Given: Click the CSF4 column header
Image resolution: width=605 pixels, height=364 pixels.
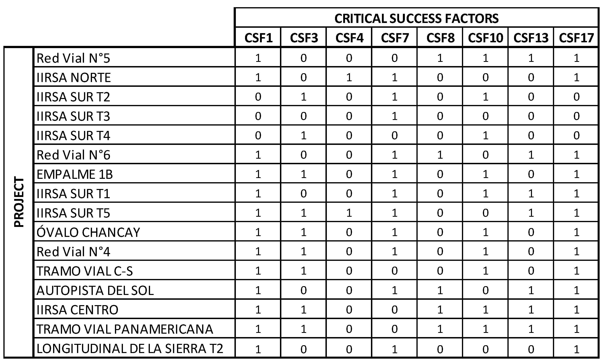Looking at the screenshot, I should tap(349, 37).
